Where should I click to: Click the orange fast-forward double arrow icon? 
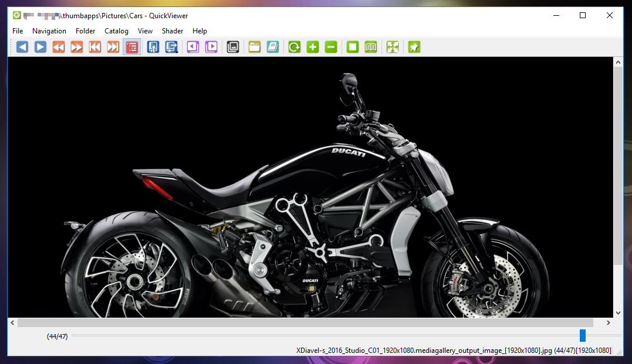[77, 47]
